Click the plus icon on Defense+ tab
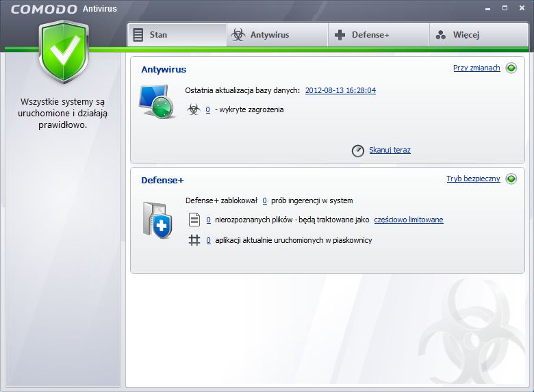The width and height of the screenshot is (534, 392). click(x=340, y=35)
